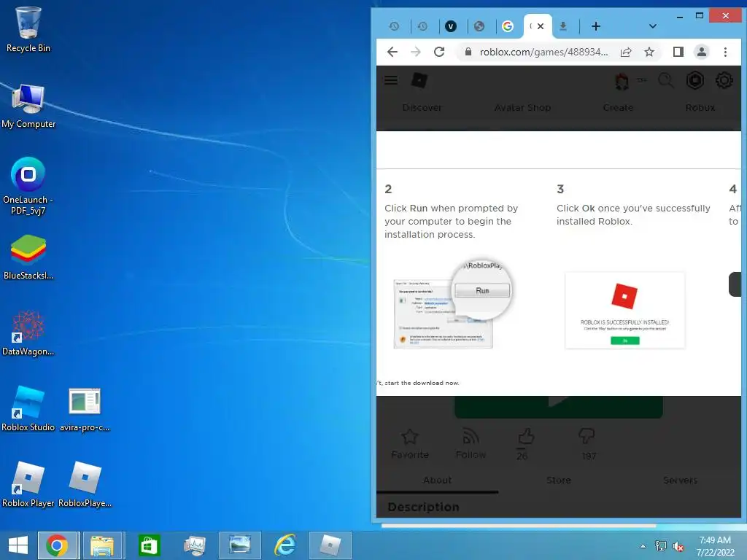Reload the Roblox page
This screenshot has height=560, width=747.
tap(439, 52)
